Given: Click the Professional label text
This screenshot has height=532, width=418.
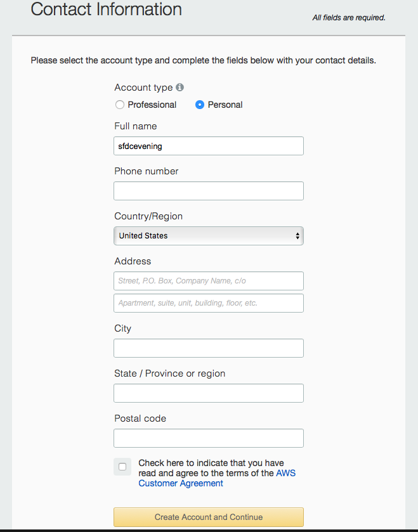Looking at the screenshot, I should tap(152, 105).
